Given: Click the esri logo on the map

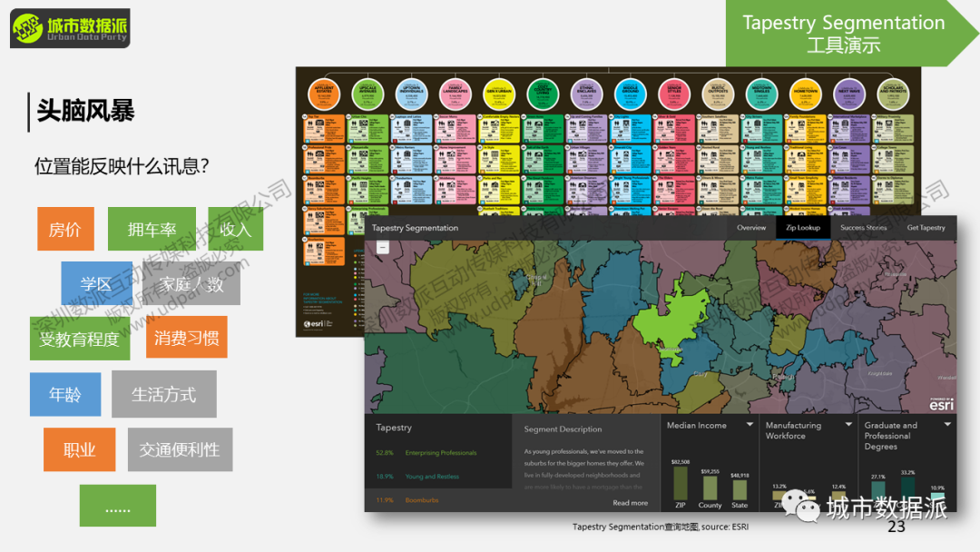Looking at the screenshot, I should coord(941,404).
